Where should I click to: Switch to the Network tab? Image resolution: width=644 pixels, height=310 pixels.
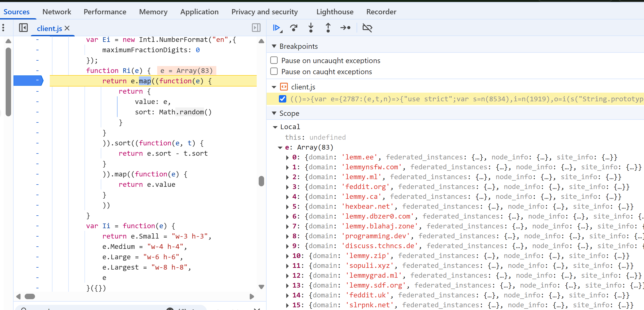pyautogui.click(x=57, y=12)
